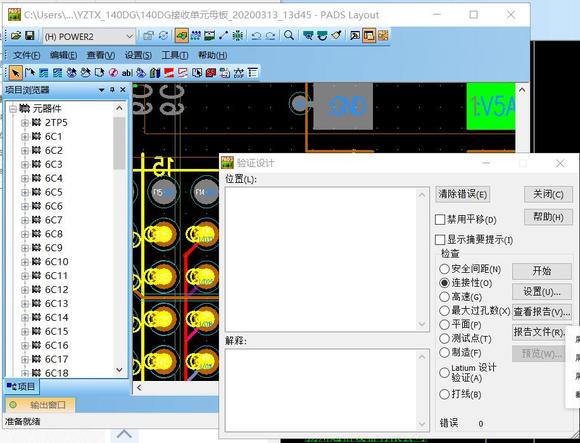Screen dimensions: 580x443
Task: Open the 设置(U)... button
Action: pos(542,292)
